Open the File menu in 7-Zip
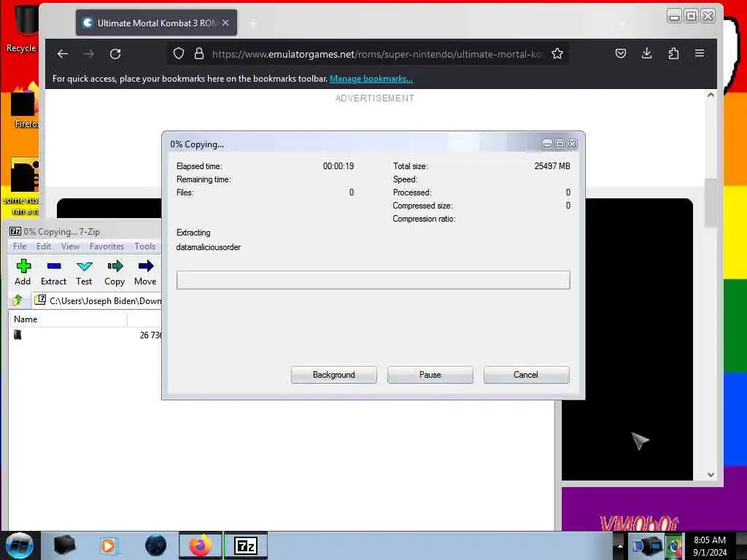 [20, 246]
